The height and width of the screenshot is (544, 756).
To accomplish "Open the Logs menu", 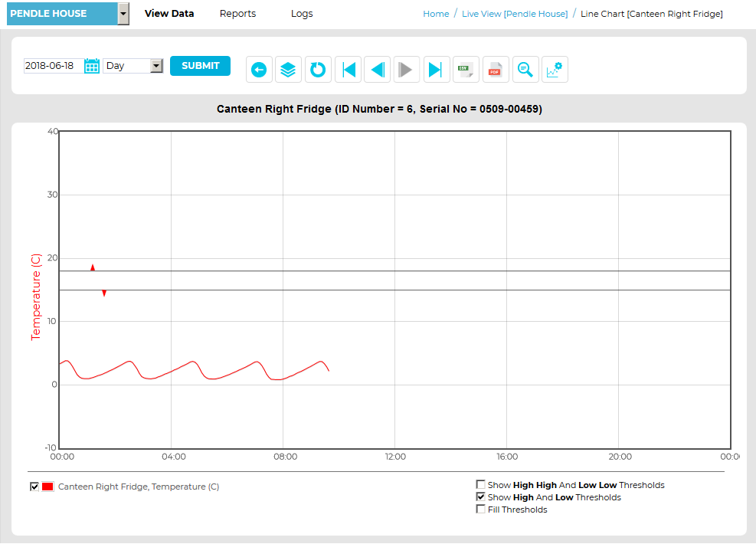I will pos(302,14).
